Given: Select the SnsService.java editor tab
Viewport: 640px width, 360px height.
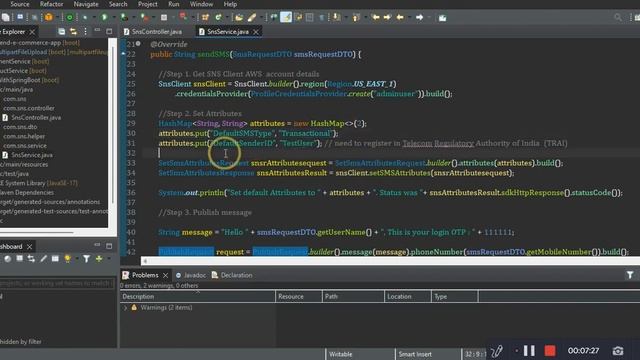Looking at the screenshot, I should click(x=227, y=31).
